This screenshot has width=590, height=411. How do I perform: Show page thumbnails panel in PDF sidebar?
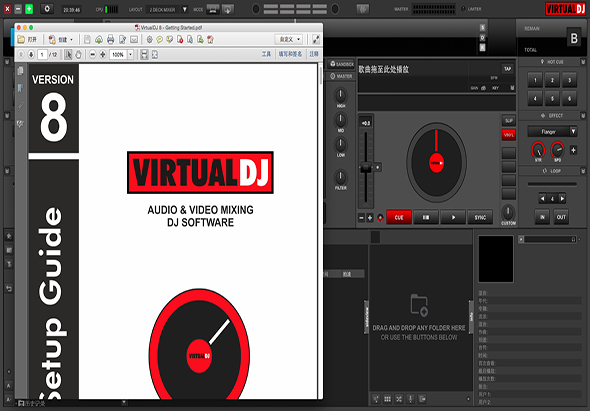pos(20,70)
